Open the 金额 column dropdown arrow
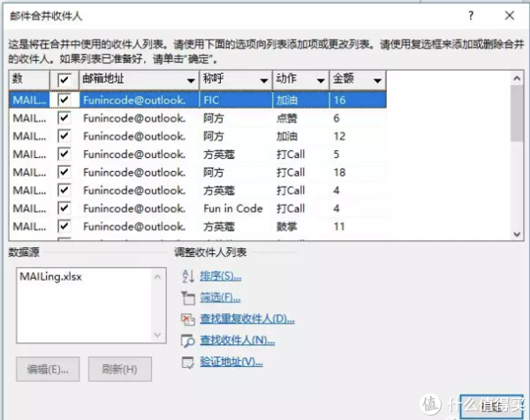 (378, 80)
